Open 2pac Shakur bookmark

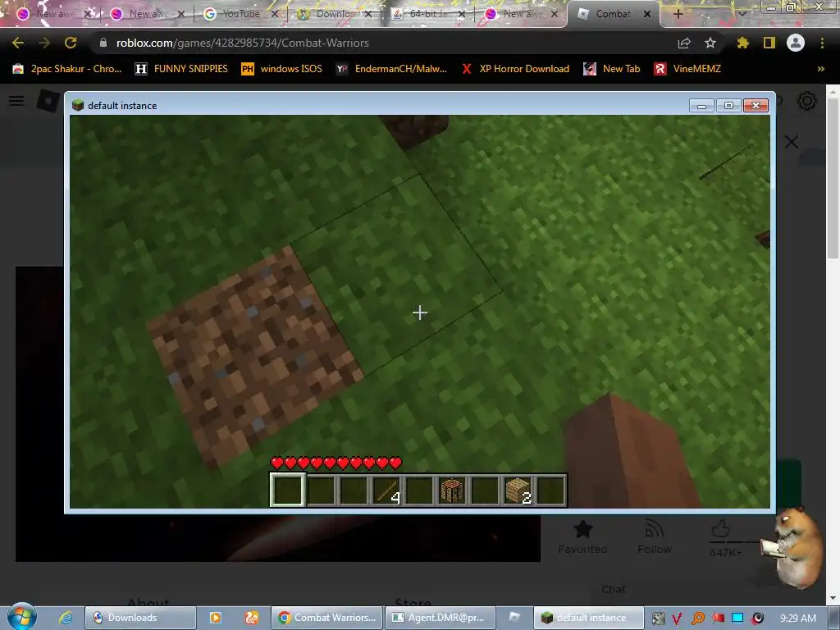(67, 69)
